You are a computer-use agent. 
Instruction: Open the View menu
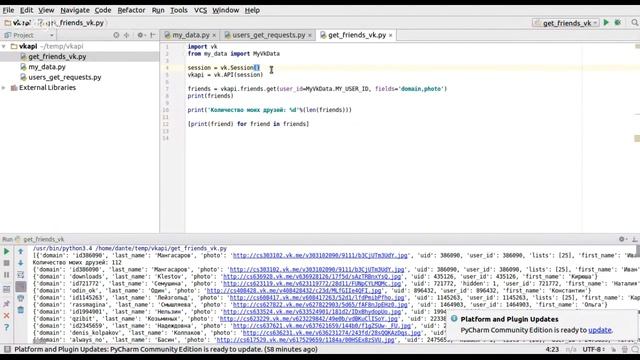(46, 10)
